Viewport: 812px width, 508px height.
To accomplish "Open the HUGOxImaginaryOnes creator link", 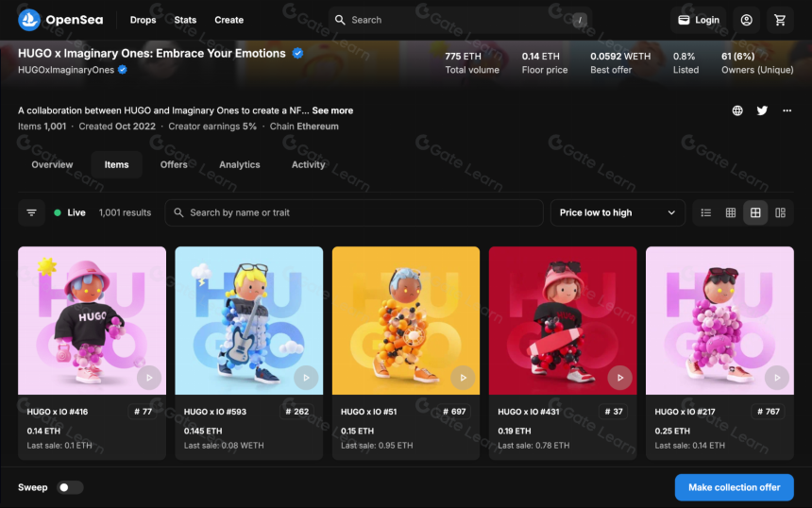I will (66, 69).
